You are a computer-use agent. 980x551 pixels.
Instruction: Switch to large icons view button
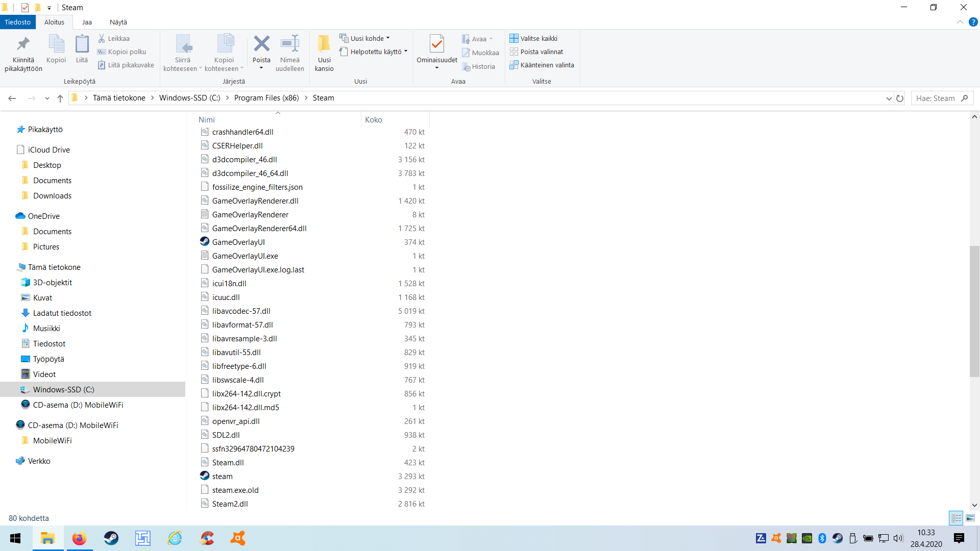click(x=970, y=518)
